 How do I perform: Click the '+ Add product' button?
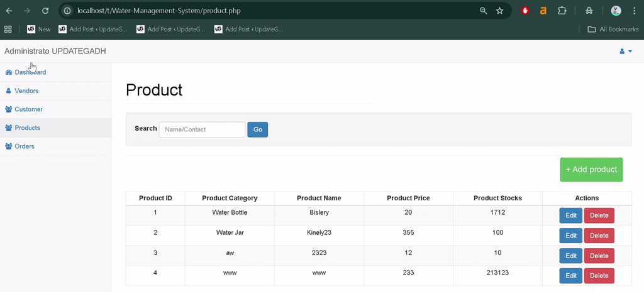click(x=591, y=170)
